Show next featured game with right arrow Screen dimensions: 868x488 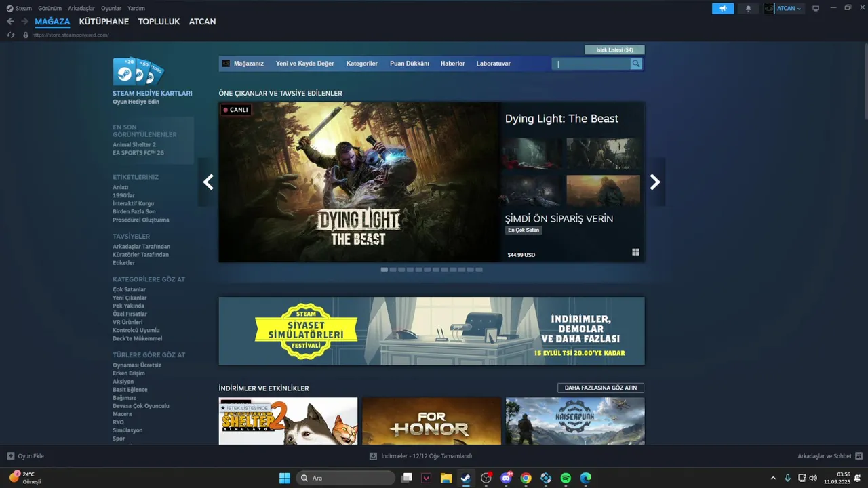(x=655, y=182)
